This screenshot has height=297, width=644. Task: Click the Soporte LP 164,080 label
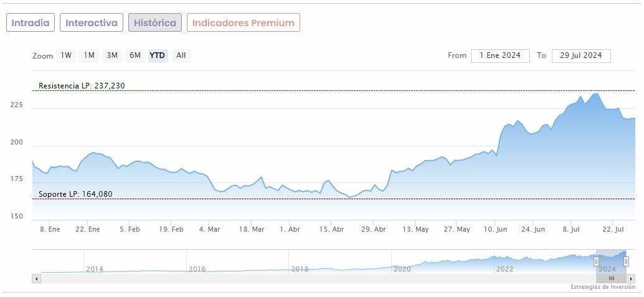pos(75,194)
